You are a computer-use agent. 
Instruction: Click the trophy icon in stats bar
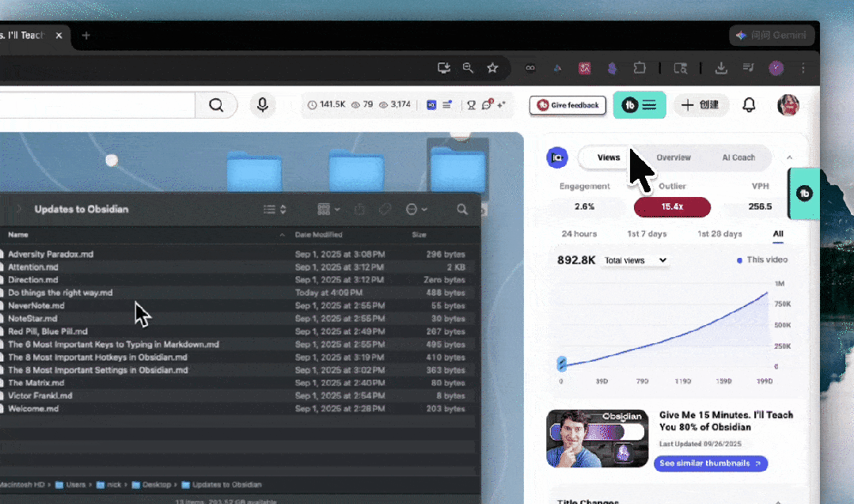click(471, 104)
